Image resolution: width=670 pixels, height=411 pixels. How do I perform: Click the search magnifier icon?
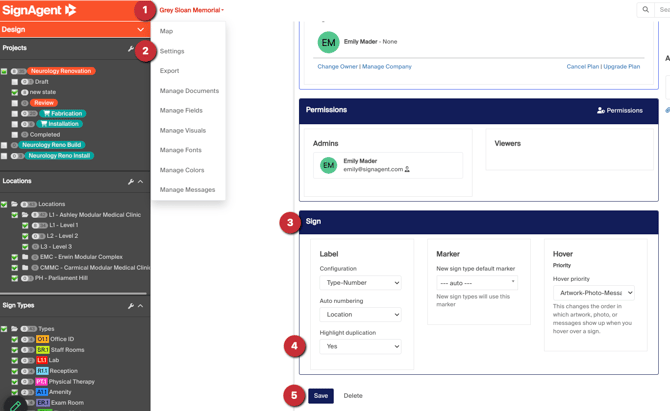point(645,10)
